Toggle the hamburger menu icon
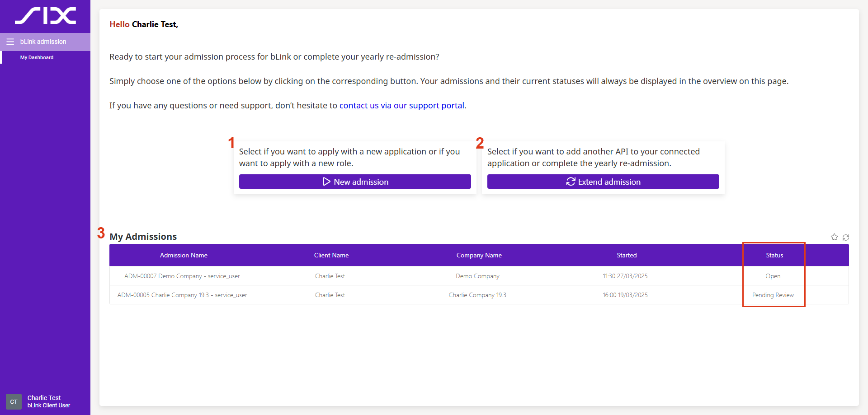Screen dimensions: 868x415 click(10, 42)
